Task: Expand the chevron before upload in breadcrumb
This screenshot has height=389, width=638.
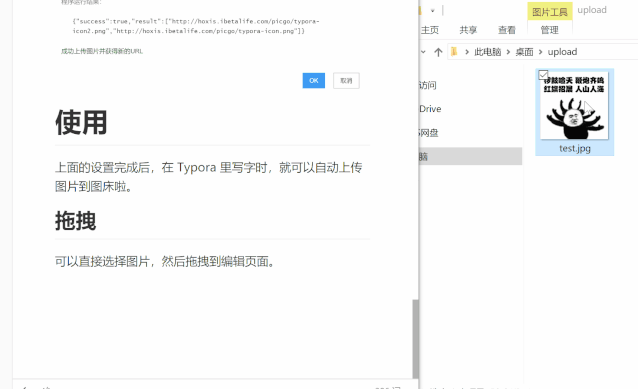Action: (x=540, y=52)
